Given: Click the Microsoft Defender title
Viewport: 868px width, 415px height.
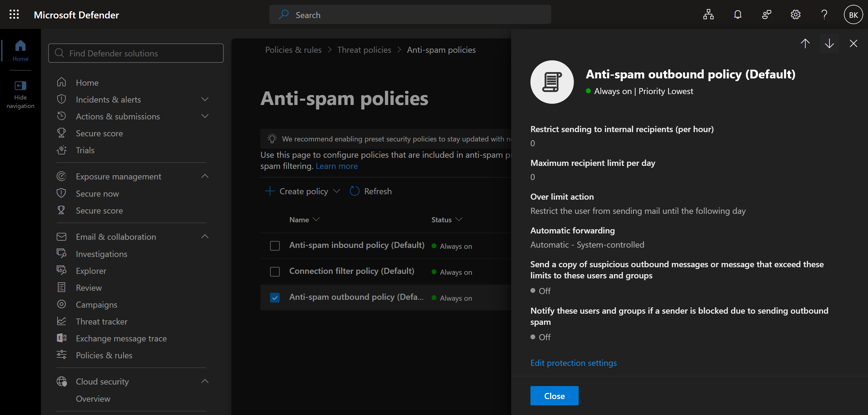Looking at the screenshot, I should [77, 15].
